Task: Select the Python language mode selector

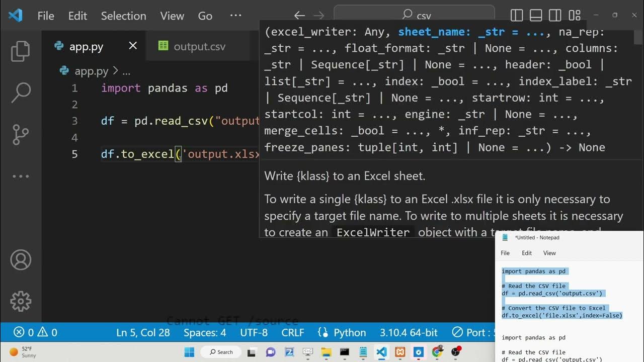Action: (342, 332)
